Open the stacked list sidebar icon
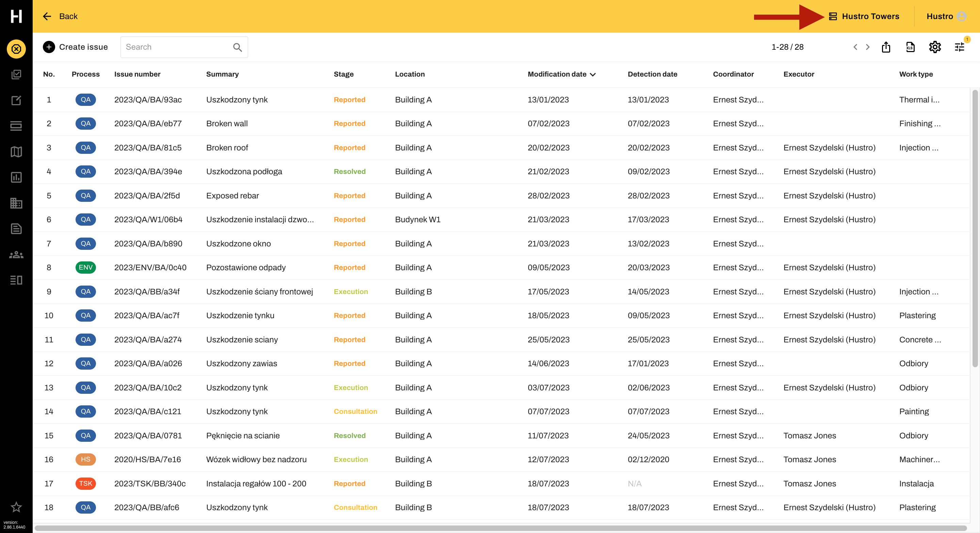 coord(16,126)
